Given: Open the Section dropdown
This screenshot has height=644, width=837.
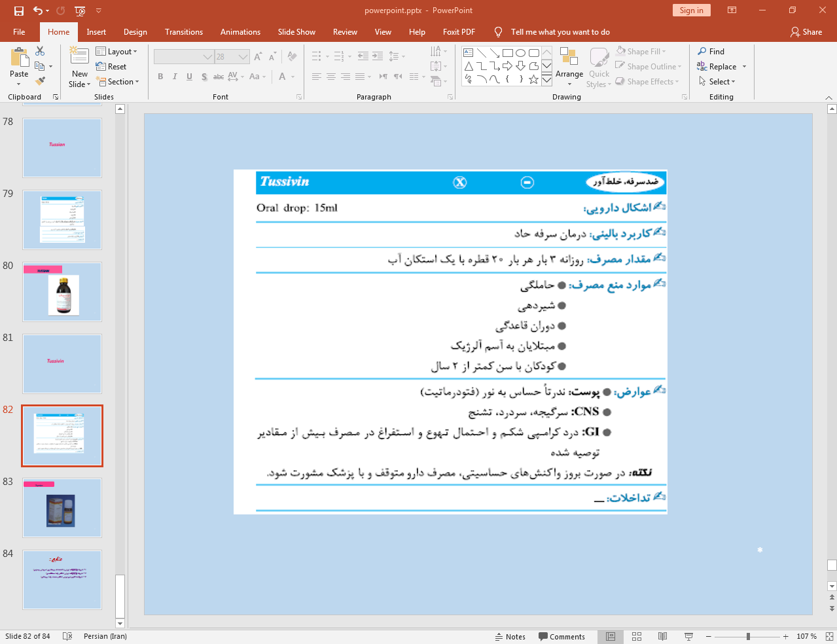Looking at the screenshot, I should coord(118,82).
